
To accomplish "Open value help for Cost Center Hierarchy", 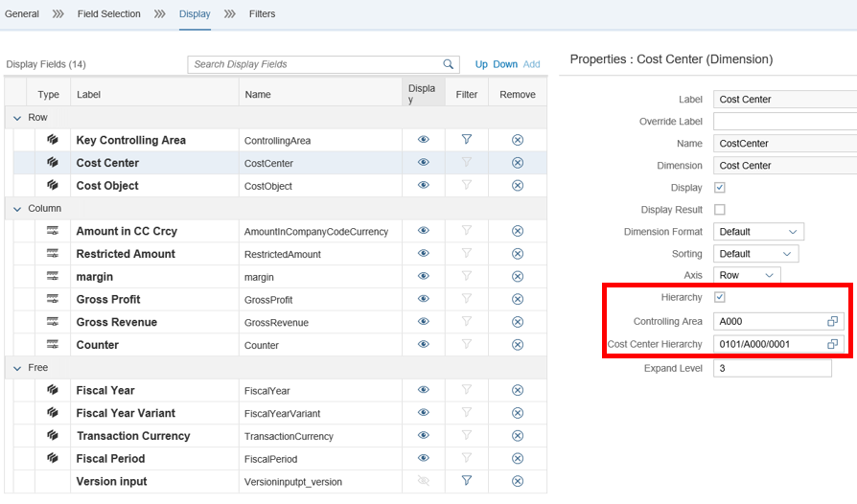I will 832,344.
